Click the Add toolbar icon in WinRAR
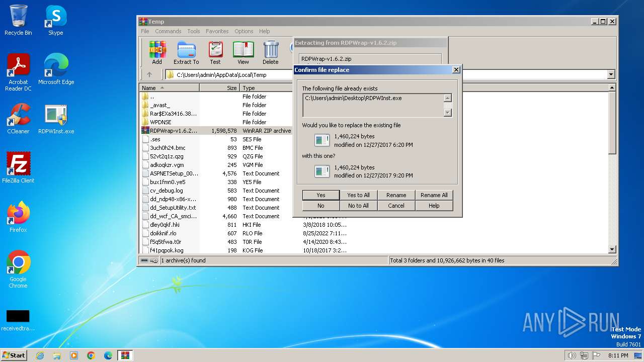Image resolution: width=644 pixels, height=362 pixels. [157, 53]
